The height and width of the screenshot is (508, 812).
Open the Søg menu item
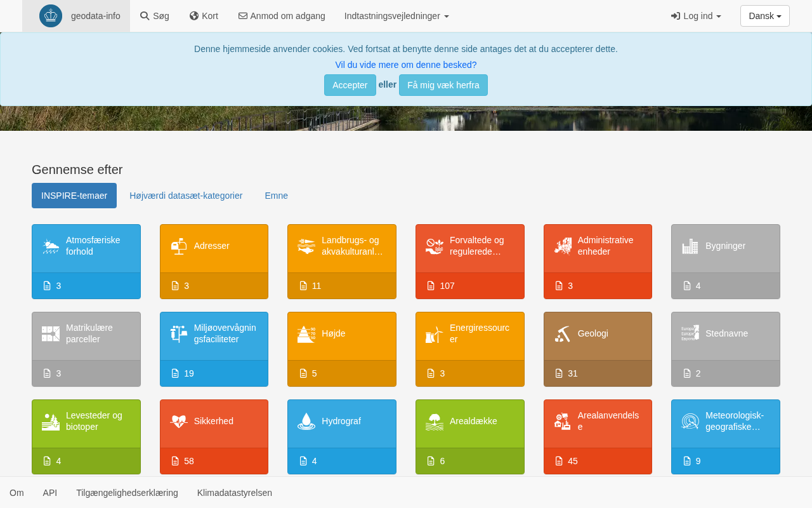[155, 16]
